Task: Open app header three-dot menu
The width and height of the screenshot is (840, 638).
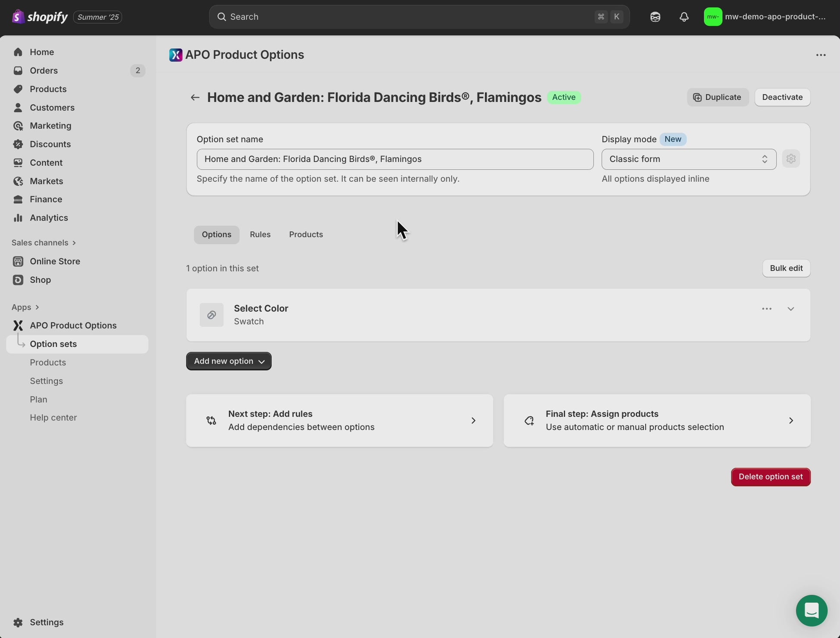Action: pyautogui.click(x=821, y=55)
